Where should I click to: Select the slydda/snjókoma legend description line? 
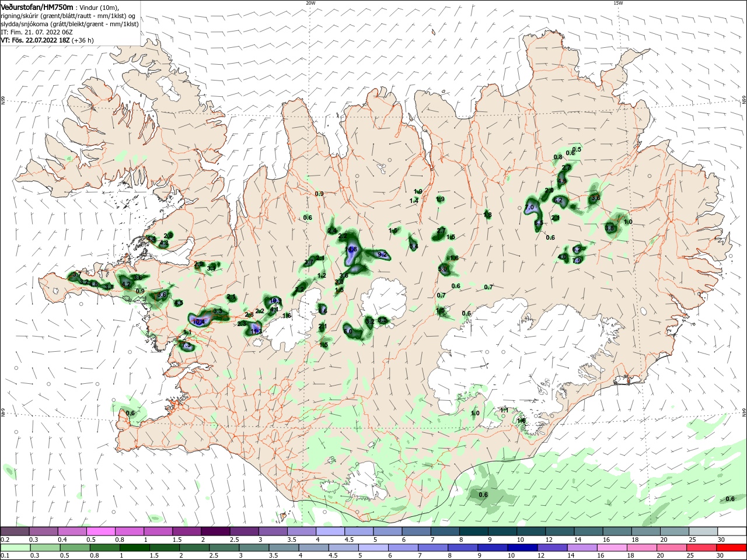(x=69, y=24)
